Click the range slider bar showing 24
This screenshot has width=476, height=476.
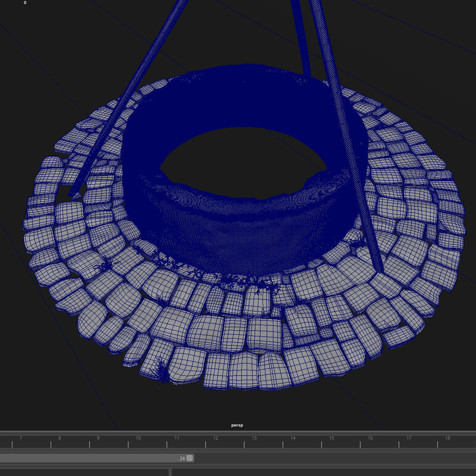click(x=97, y=458)
